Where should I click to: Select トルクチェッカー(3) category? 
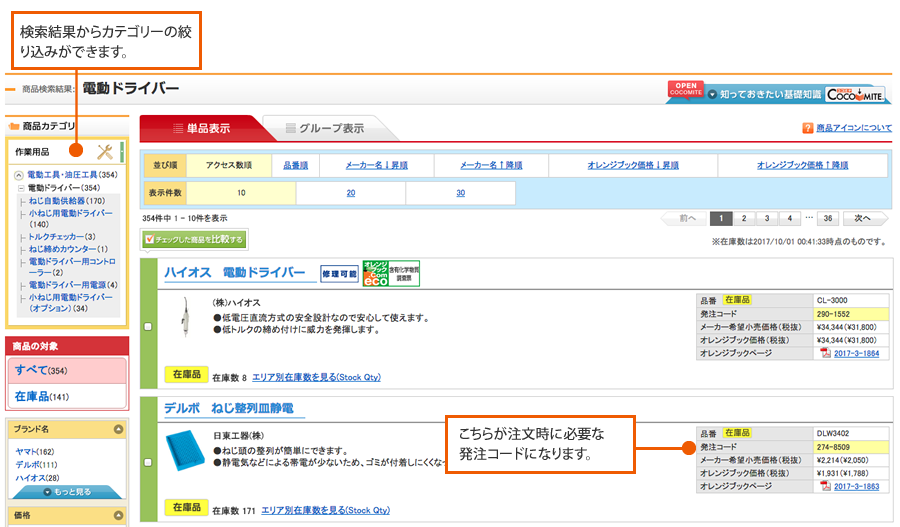(62, 237)
